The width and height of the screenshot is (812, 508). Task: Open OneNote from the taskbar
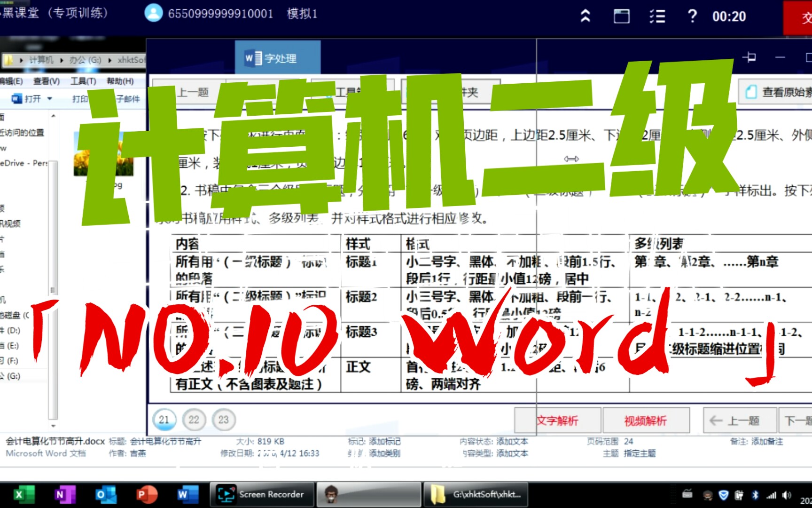64,494
